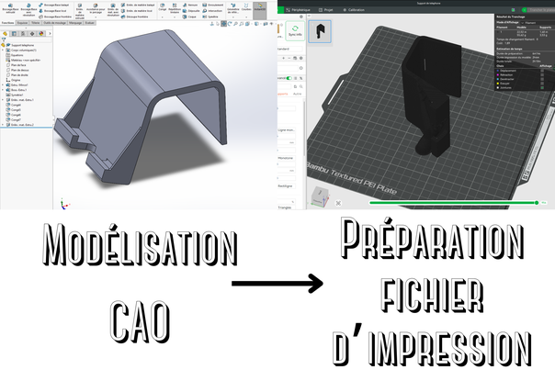Switch to the Tôlerie tab
Viewport: 555px width, 392px height.
[36, 23]
